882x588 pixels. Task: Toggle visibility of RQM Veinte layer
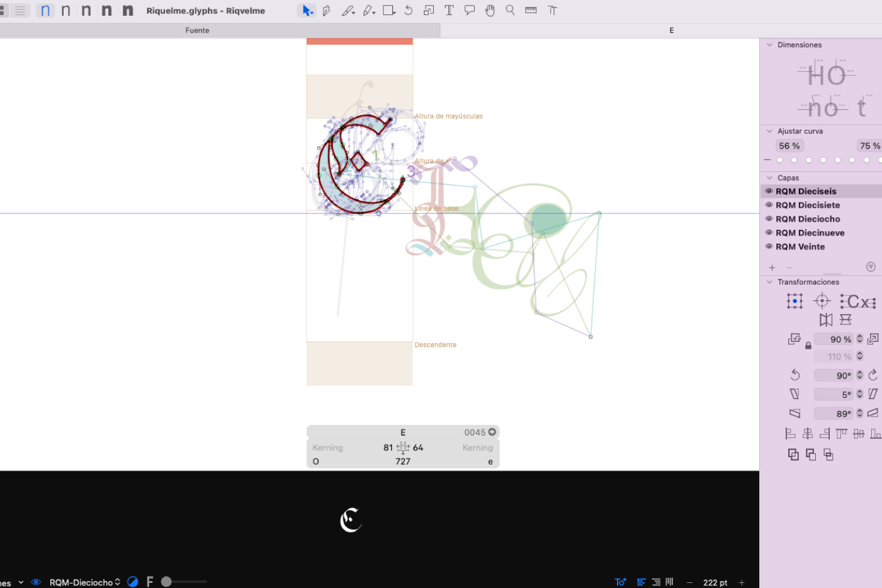tap(769, 247)
